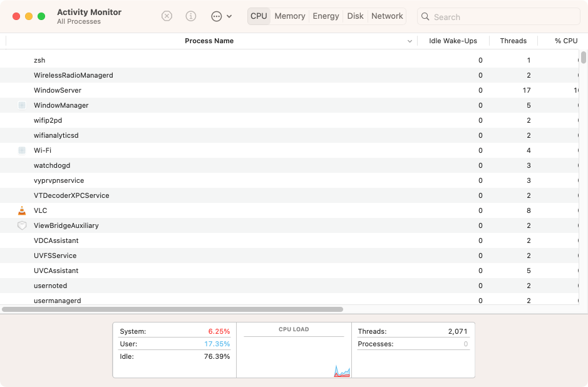Click the horizontal scrollbar thumb

tap(172, 309)
